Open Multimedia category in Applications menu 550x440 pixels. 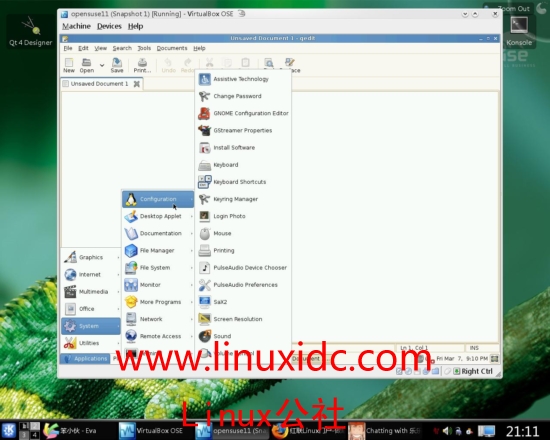coord(91,292)
